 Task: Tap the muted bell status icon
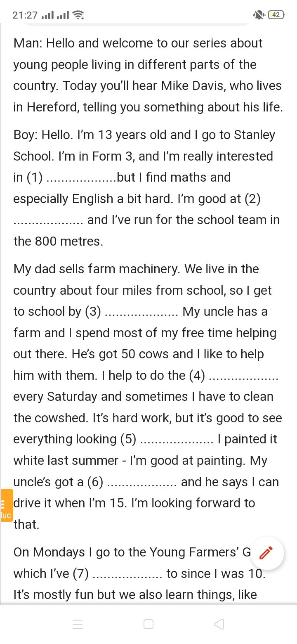tap(259, 15)
